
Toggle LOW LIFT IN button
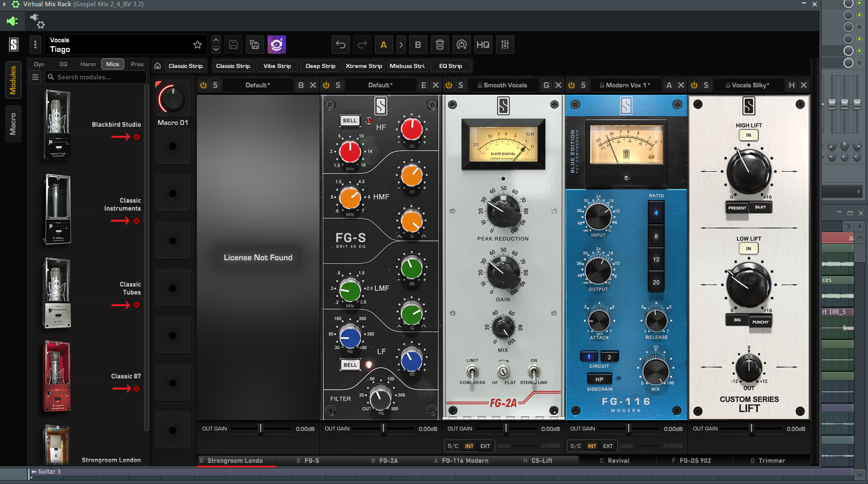[748, 248]
